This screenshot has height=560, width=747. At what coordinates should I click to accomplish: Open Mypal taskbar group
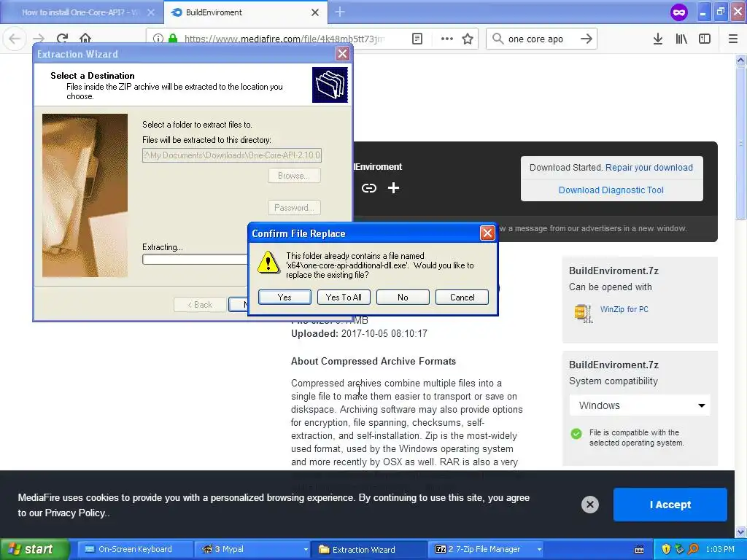click(x=252, y=549)
